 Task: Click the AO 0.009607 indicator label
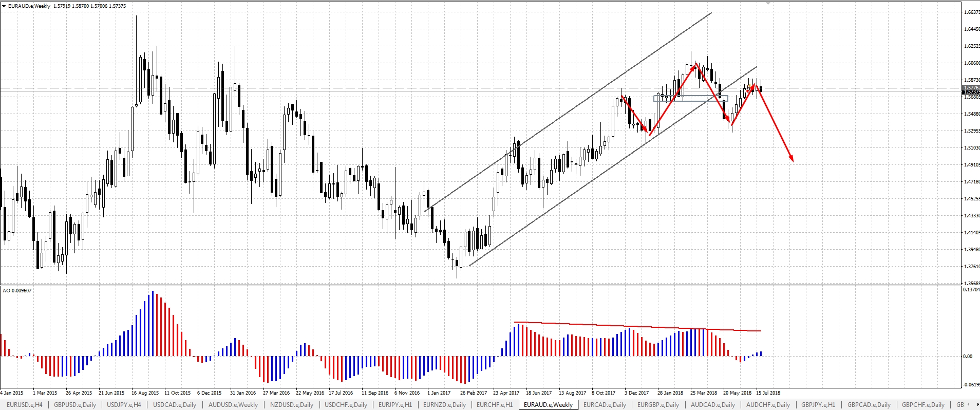[17, 290]
